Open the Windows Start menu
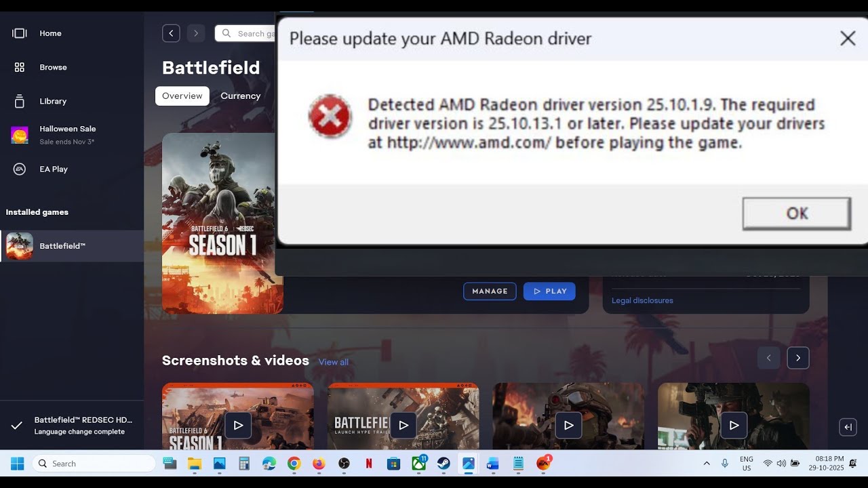868x488 pixels. pos(18,464)
